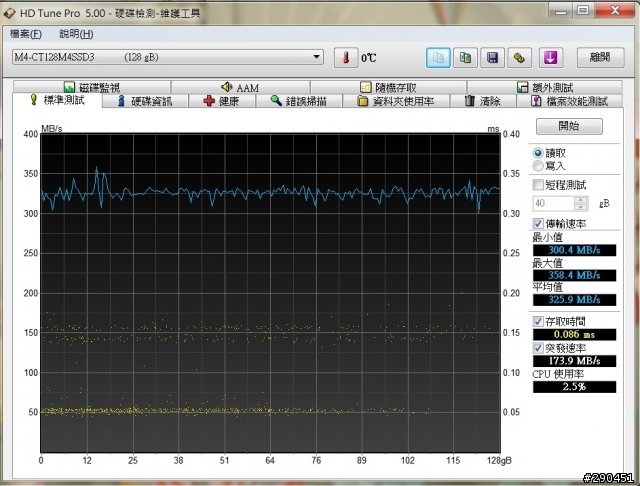The image size is (640, 486).
Task: Enable the 短程測試 checkbox
Action: [538, 185]
